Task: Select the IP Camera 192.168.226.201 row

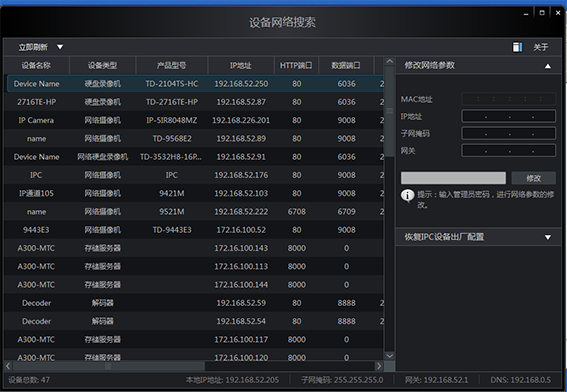Action: pos(194,120)
